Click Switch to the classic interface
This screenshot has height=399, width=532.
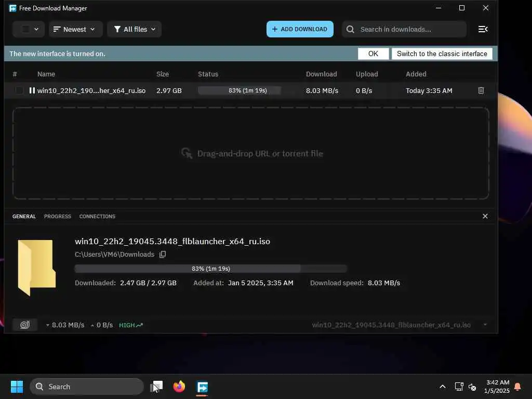tap(442, 54)
